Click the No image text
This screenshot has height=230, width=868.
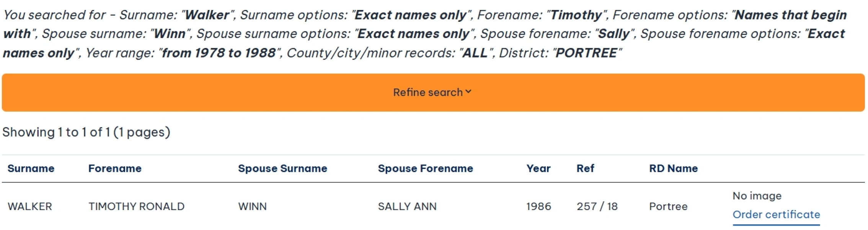757,196
